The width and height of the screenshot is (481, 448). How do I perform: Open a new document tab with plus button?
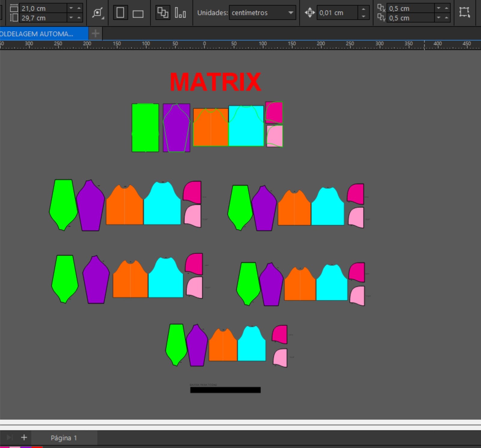[95, 33]
